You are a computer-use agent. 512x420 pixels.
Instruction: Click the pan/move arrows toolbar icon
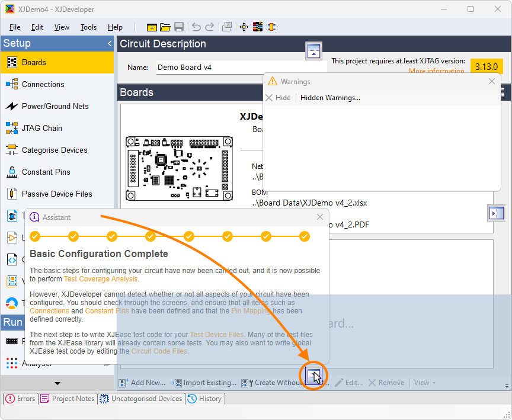(244, 27)
